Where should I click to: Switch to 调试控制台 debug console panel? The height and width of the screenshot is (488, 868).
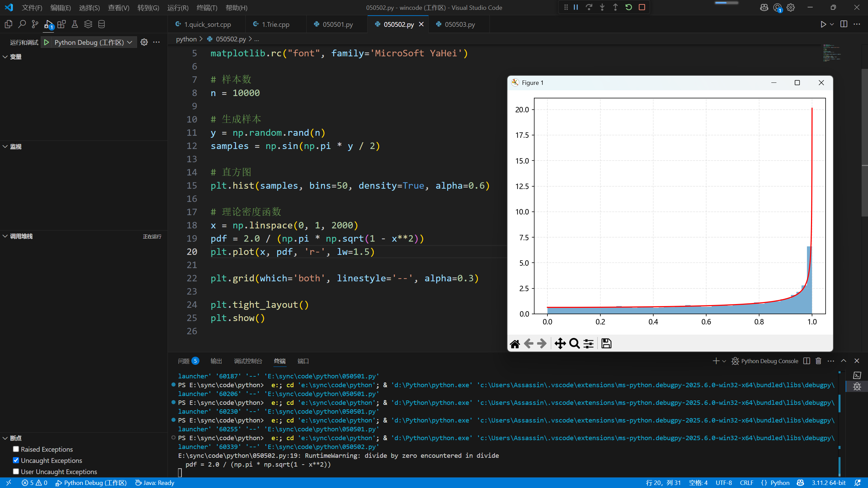248,361
